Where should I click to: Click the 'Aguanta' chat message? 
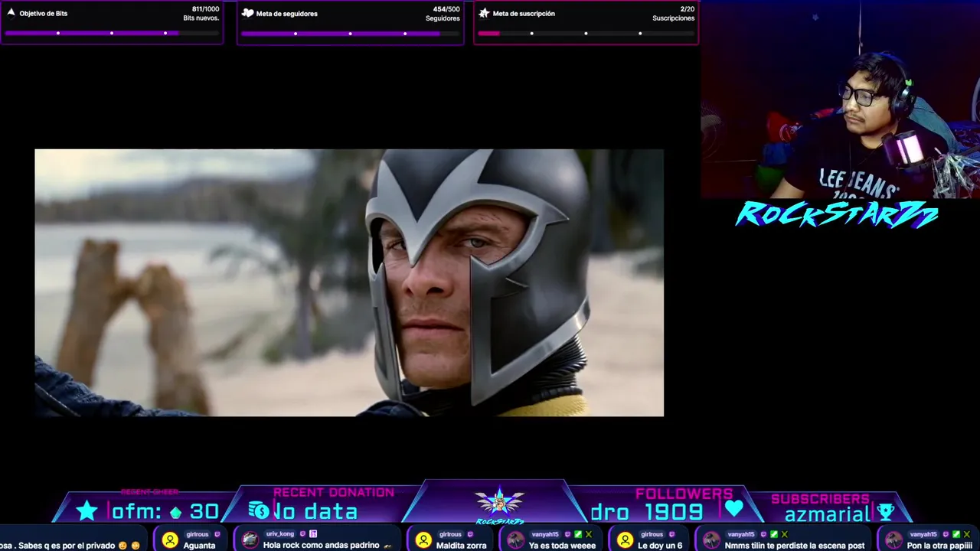(x=199, y=546)
